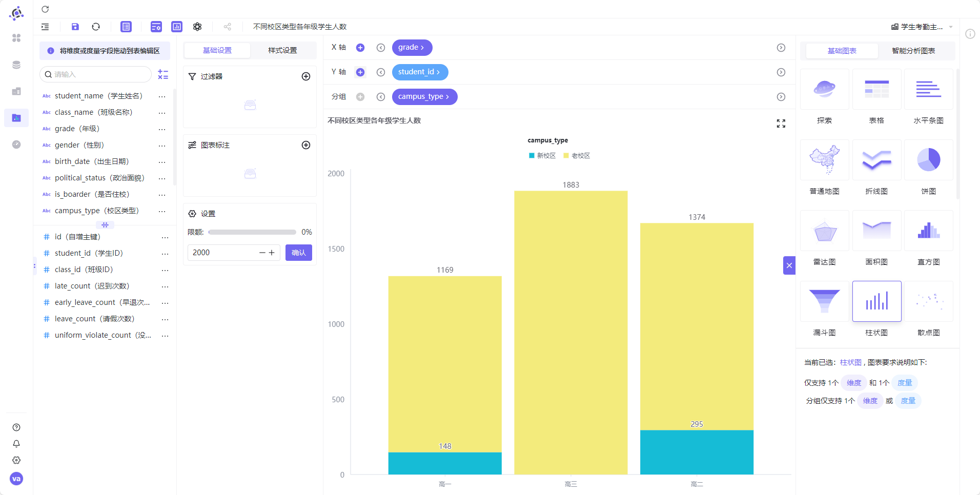
Task: Select the scatter plot (散点图) icon
Action: coord(928,301)
